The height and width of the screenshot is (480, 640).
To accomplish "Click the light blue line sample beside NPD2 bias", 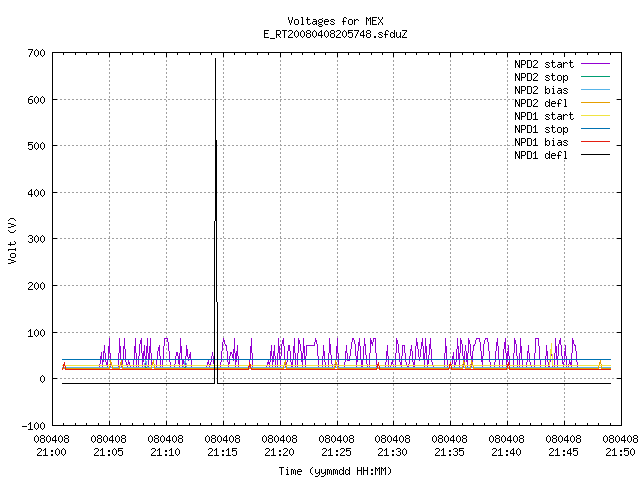I will pos(595,89).
